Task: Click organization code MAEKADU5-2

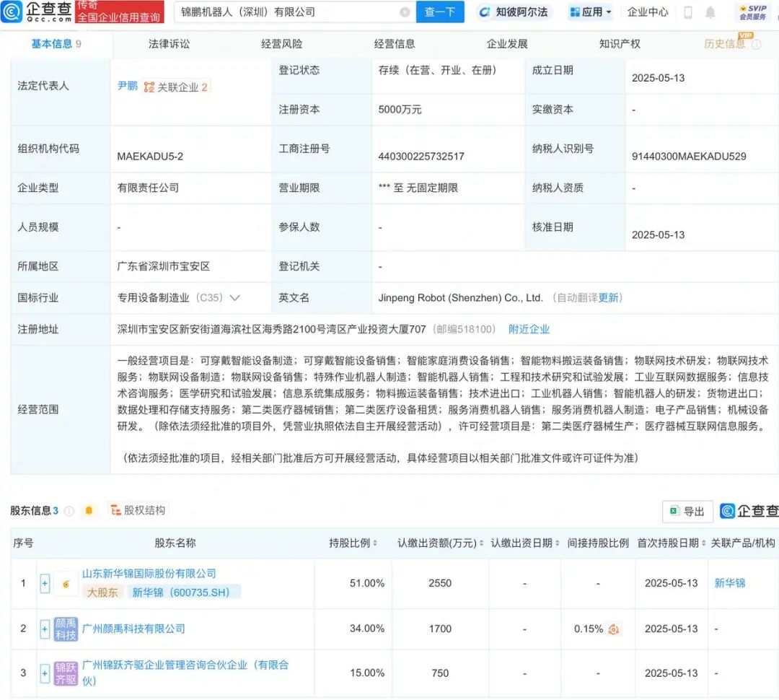Action: click(150, 157)
